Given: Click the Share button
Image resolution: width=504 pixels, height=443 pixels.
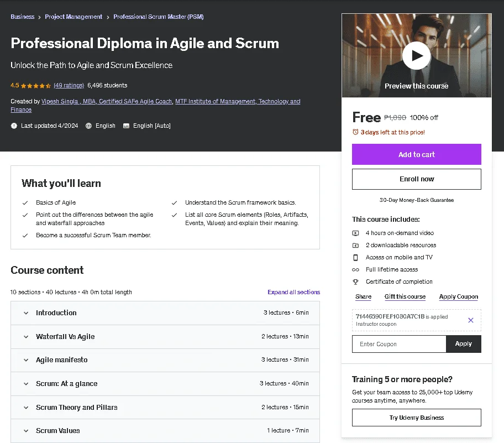Looking at the screenshot, I should (363, 296).
